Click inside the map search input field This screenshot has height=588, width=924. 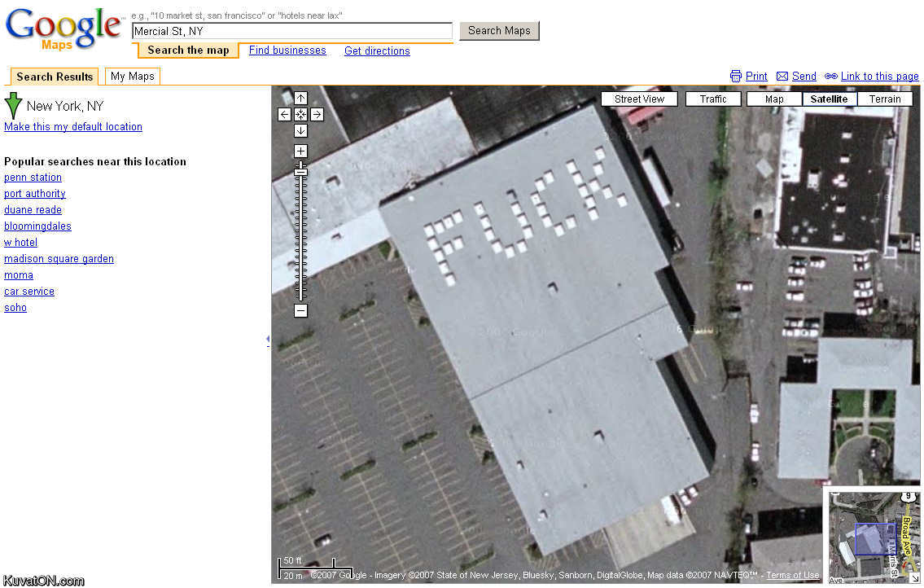click(x=291, y=31)
